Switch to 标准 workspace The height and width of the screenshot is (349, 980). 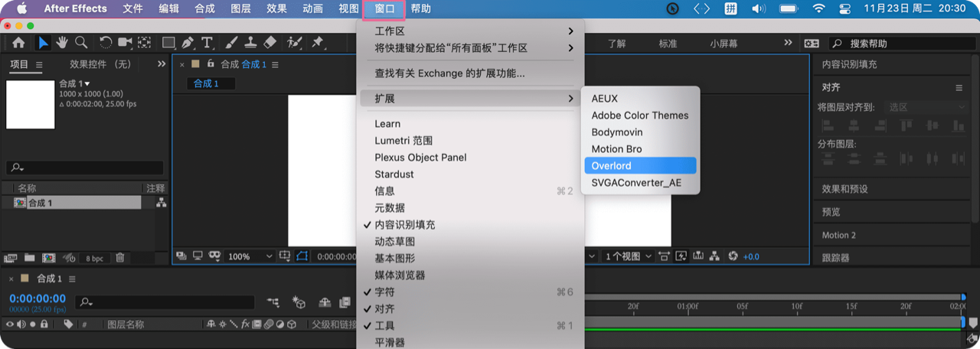point(668,44)
